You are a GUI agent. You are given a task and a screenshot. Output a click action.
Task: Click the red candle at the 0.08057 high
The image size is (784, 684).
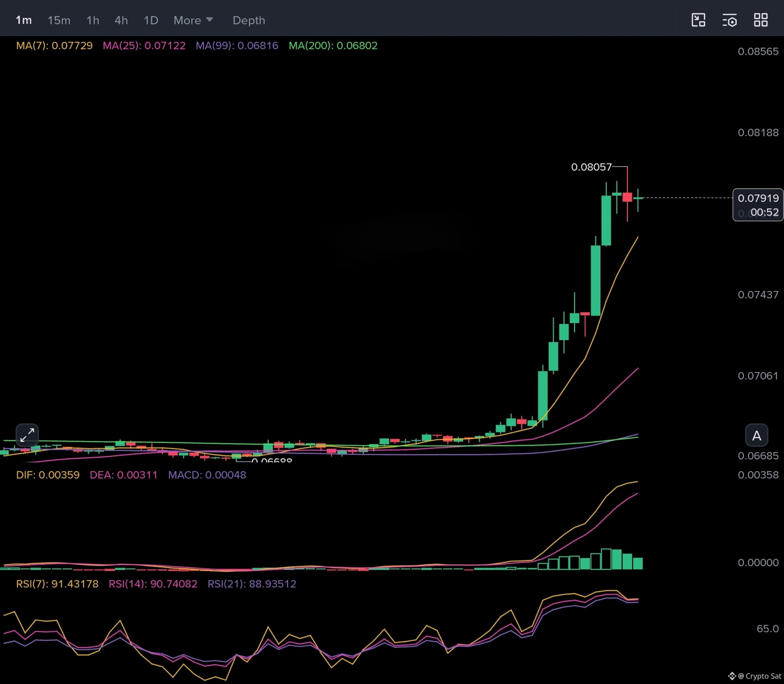click(x=627, y=197)
